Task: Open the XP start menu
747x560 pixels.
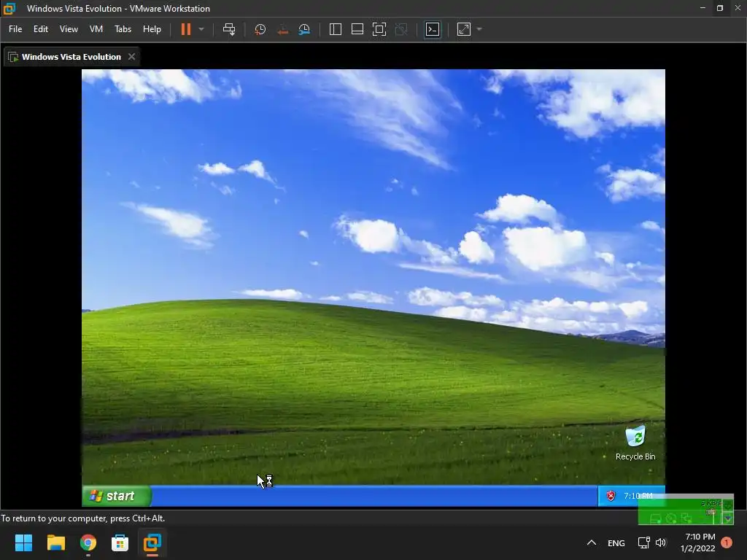Action: pos(117,496)
